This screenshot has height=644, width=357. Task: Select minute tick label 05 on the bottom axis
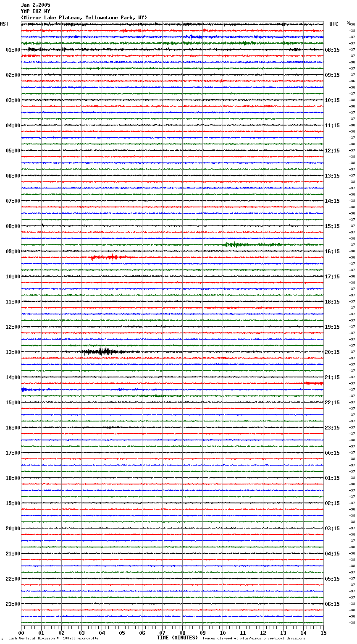pos(122,633)
